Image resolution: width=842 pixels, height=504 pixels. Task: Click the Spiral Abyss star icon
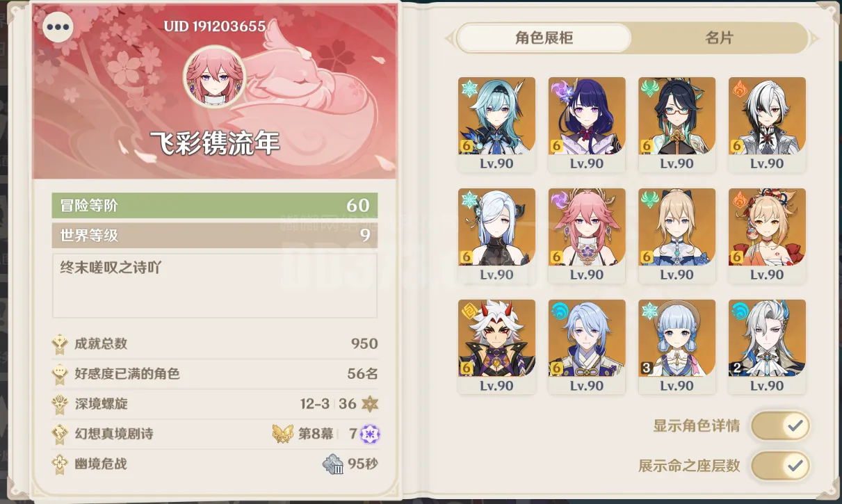(x=371, y=403)
